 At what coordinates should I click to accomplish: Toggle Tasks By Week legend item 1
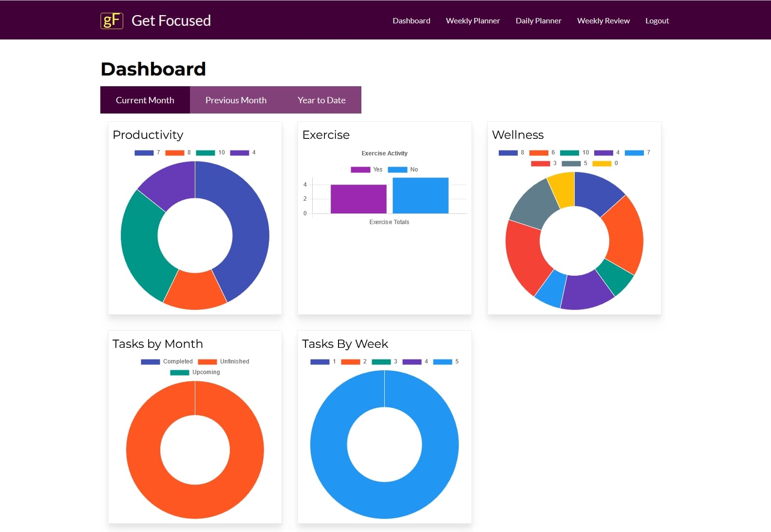(323, 361)
